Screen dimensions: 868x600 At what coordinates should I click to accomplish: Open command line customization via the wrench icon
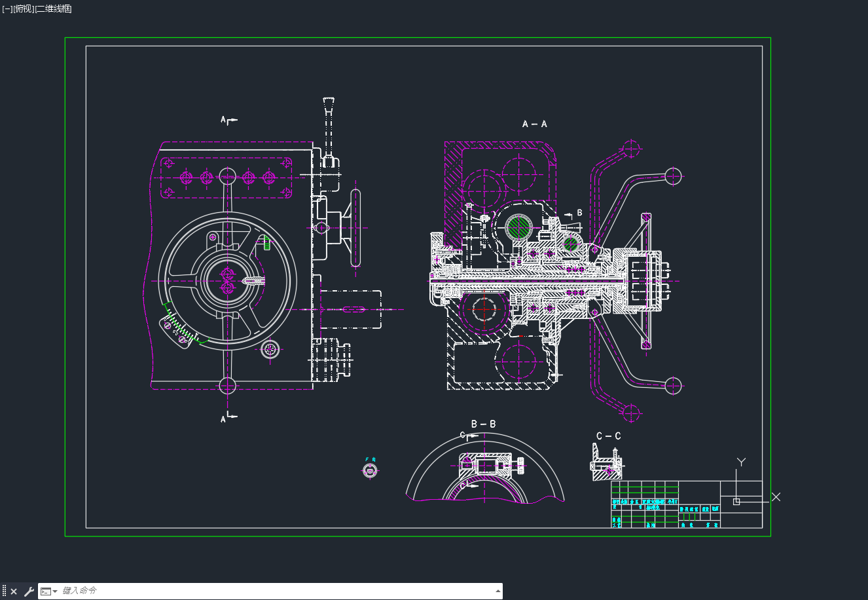(29, 591)
